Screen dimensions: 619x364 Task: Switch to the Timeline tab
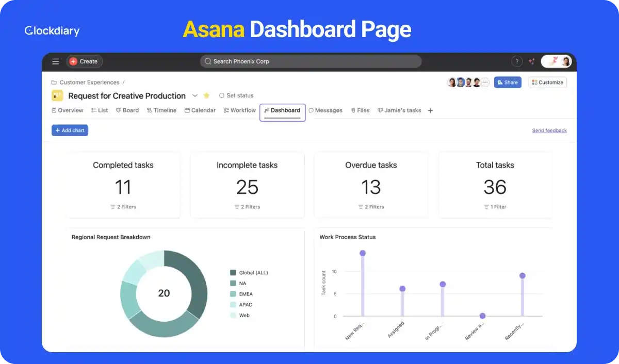[161, 110]
